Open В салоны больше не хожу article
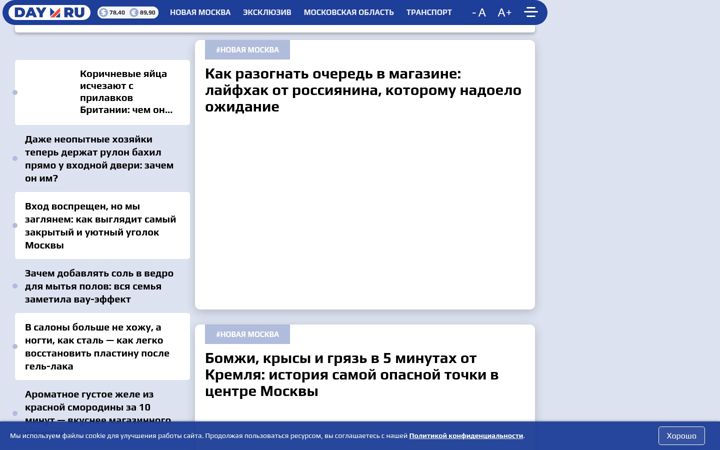 97,347
